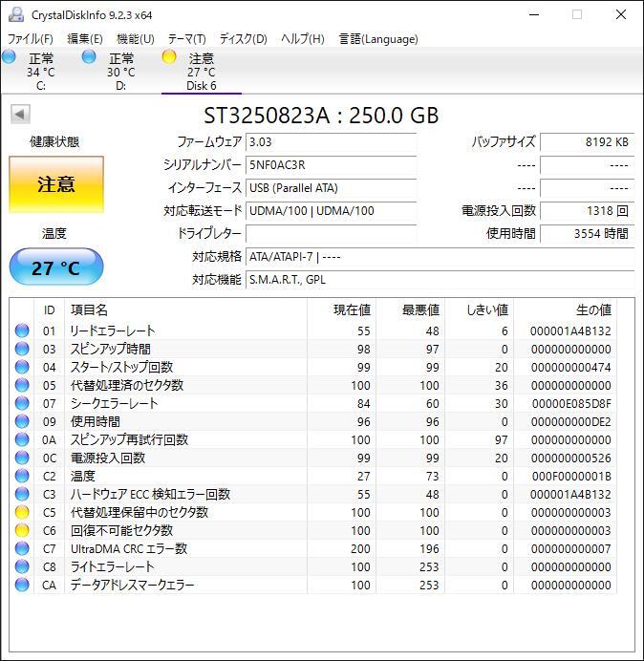Click the yellow status icon of attribute C6
The image size is (644, 661).
click(22, 530)
